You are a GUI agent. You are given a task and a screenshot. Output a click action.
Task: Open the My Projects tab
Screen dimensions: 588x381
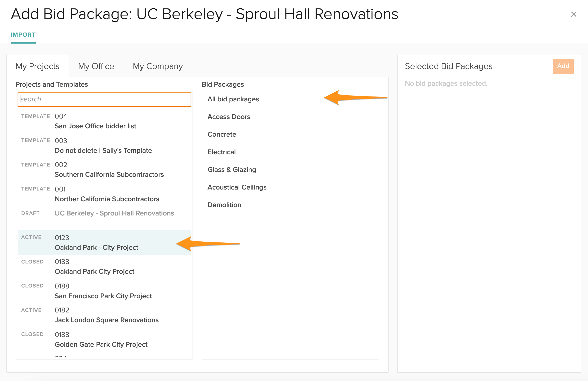37,66
